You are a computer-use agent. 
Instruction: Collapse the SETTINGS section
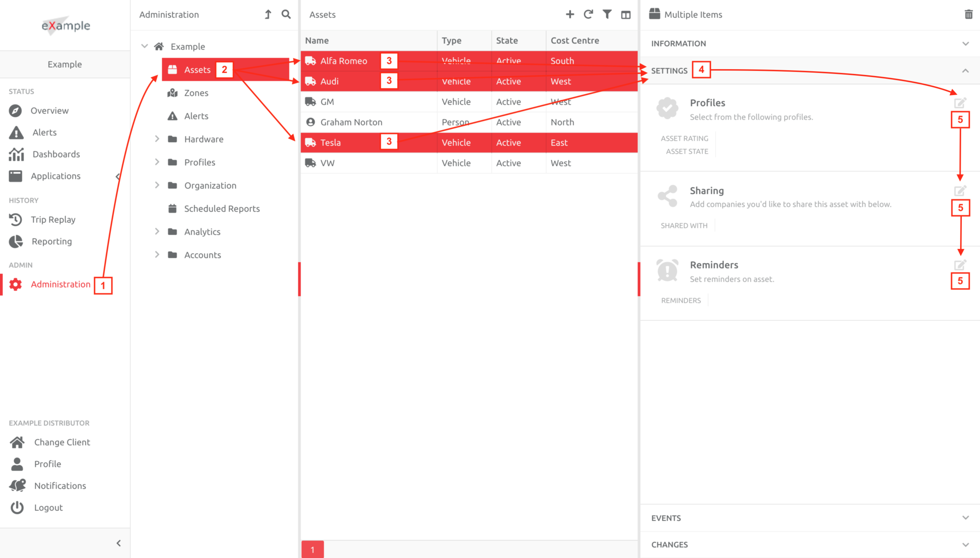pyautogui.click(x=965, y=71)
